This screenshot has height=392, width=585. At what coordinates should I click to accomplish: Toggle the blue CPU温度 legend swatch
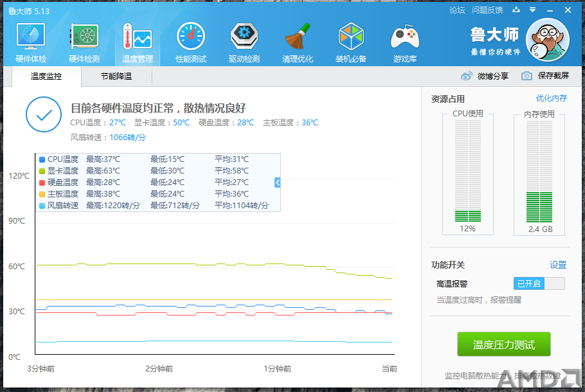coord(42,159)
